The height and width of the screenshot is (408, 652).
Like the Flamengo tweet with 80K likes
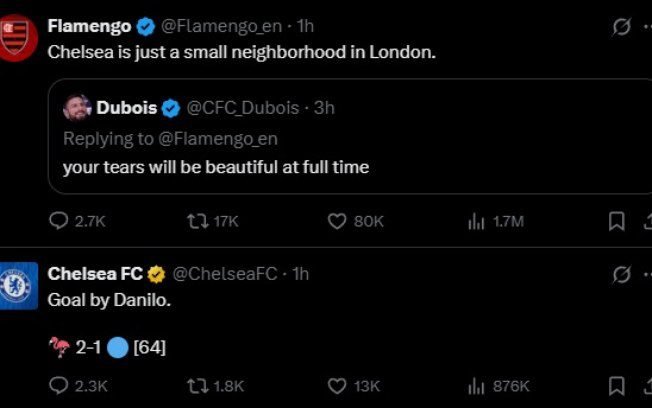pos(338,221)
